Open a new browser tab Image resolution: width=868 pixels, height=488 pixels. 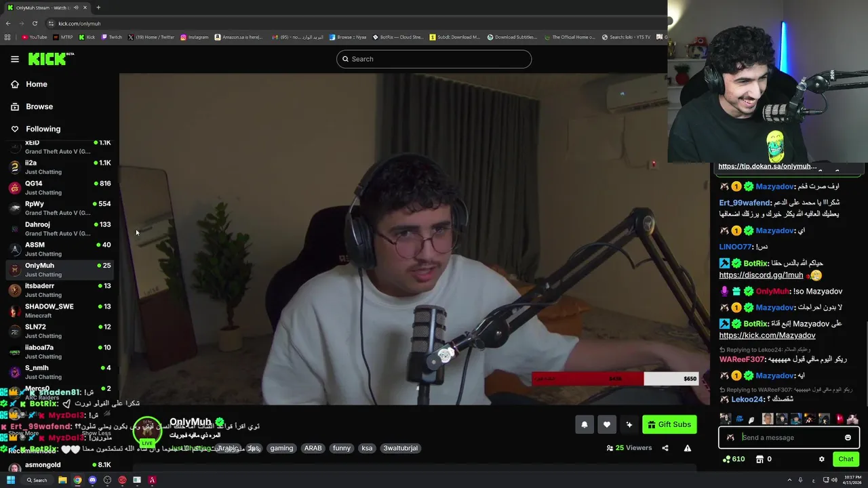98,7
